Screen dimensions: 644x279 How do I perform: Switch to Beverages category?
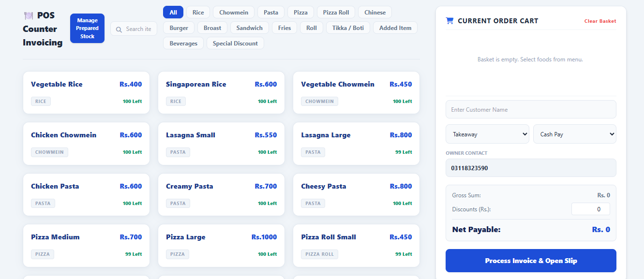183,43
